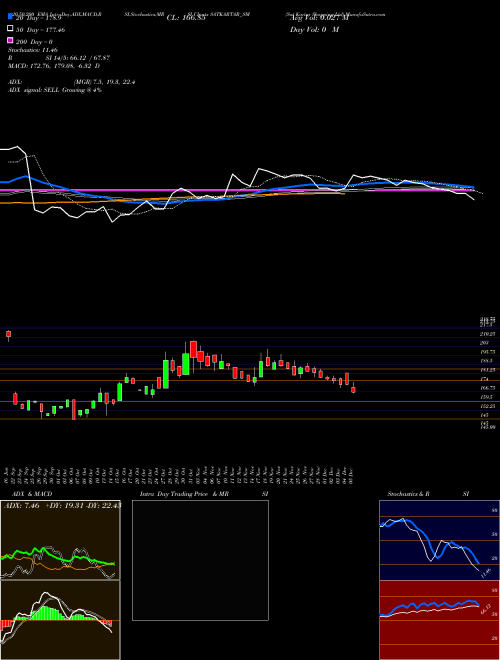The image size is (500, 660).
Task: Click the 'Stochastics: 11.46' indicator line
Action: pyautogui.click(x=33, y=50)
